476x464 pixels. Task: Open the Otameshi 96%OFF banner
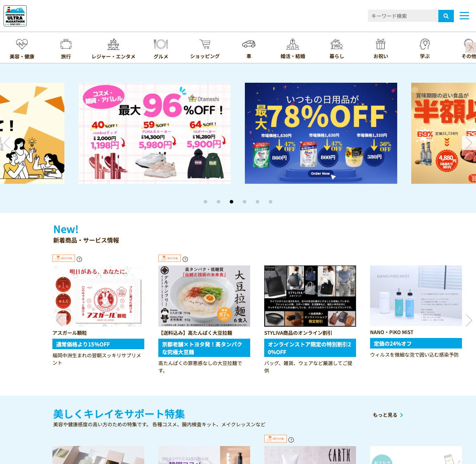(x=154, y=133)
